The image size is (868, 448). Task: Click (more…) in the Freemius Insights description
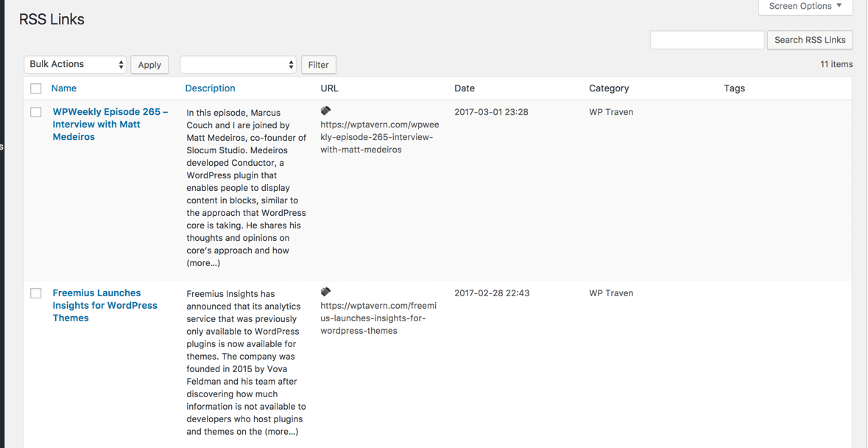tap(281, 432)
